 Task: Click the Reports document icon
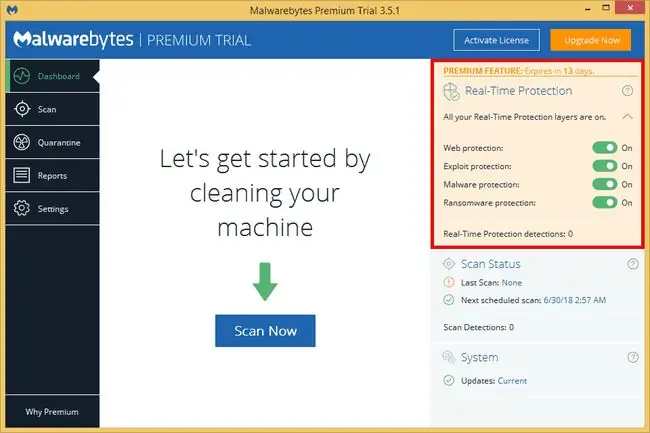click(22, 175)
